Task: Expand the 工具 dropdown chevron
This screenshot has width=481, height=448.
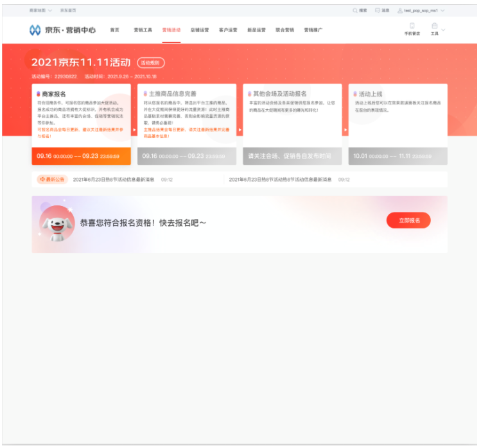Action: click(443, 30)
